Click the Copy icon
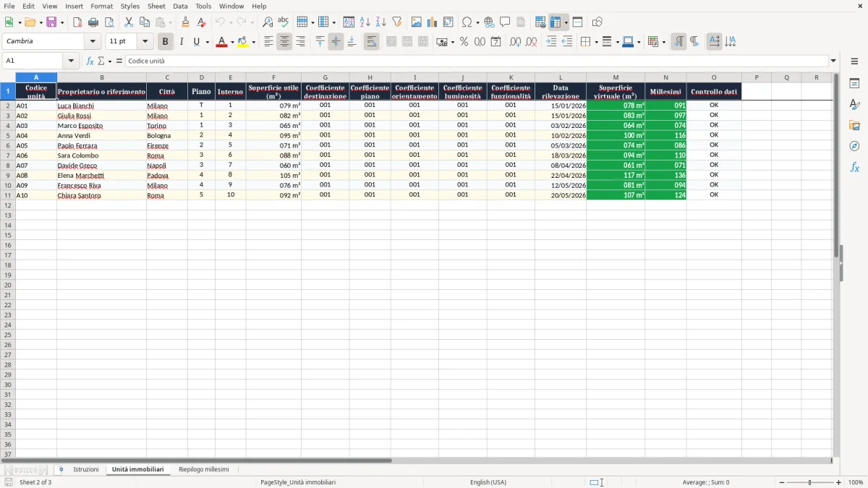 click(x=145, y=22)
